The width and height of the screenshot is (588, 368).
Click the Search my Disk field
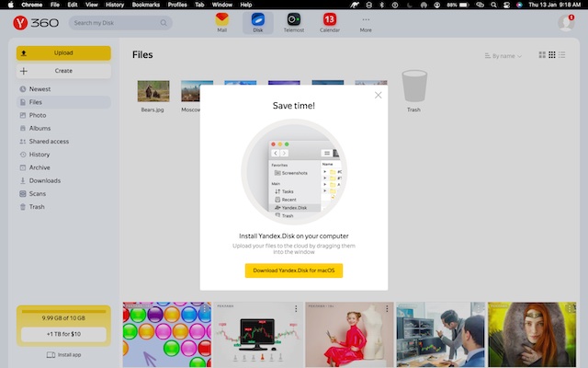coord(120,23)
